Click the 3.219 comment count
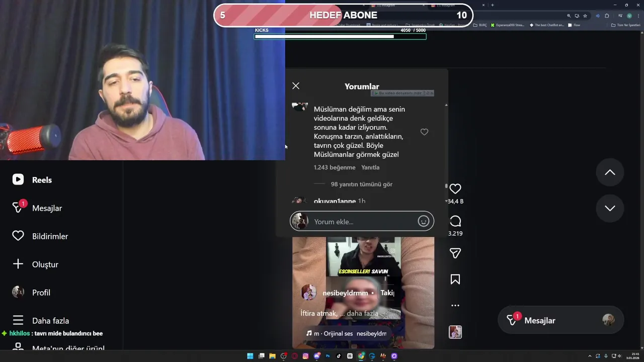 tap(455, 233)
